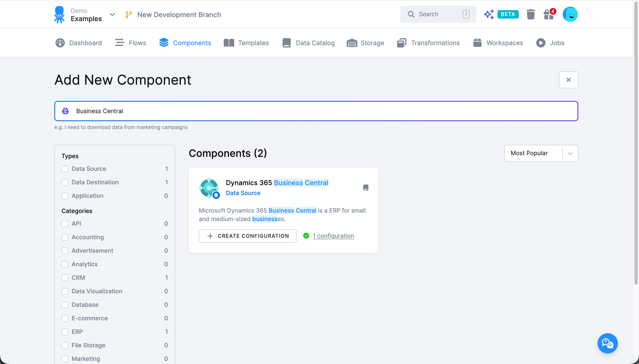Click the user avatar icon
Viewport: 639px width, 364px height.
click(x=570, y=14)
